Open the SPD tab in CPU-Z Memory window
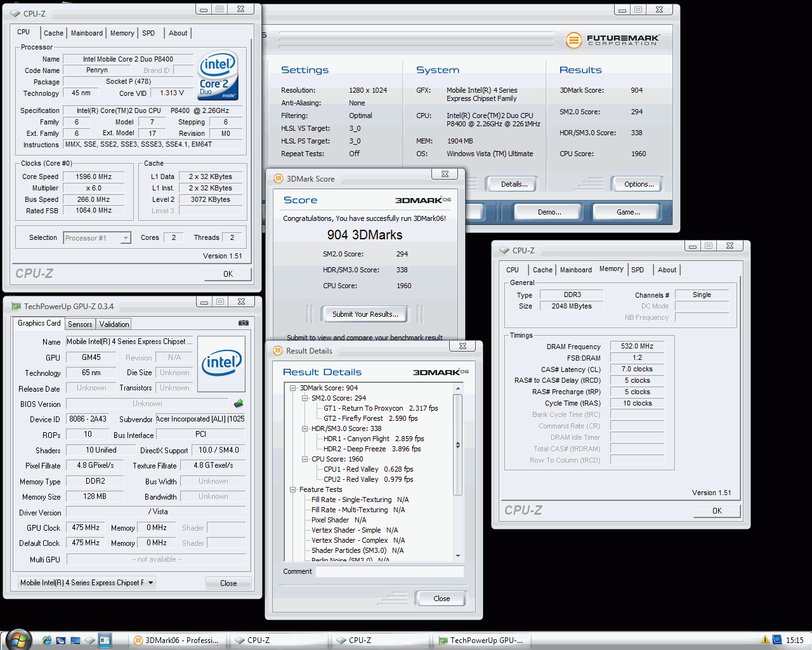812x650 pixels. [x=638, y=270]
